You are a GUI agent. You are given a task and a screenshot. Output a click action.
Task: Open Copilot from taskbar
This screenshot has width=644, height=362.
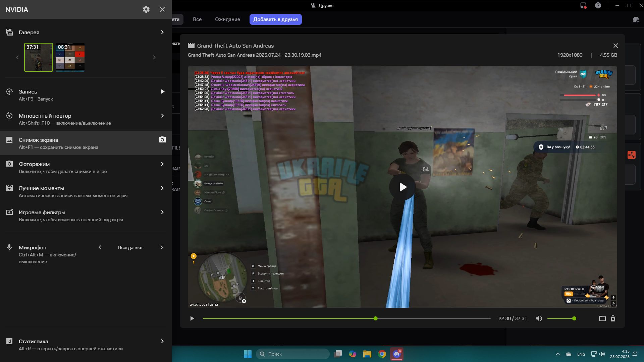(x=353, y=354)
